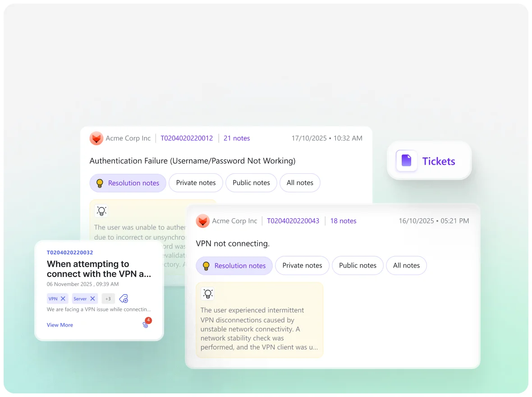Select Private notes on VPN ticket
The height and width of the screenshot is (397, 532).
(x=302, y=266)
